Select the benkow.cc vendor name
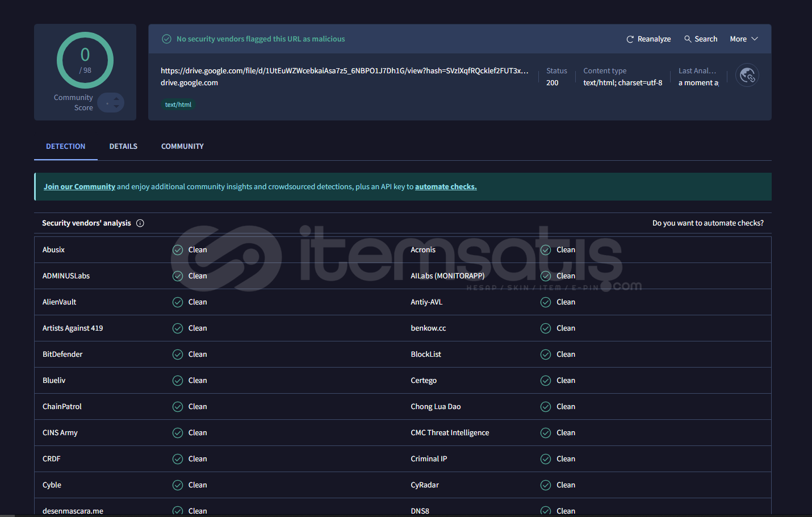The height and width of the screenshot is (517, 812). 428,328
